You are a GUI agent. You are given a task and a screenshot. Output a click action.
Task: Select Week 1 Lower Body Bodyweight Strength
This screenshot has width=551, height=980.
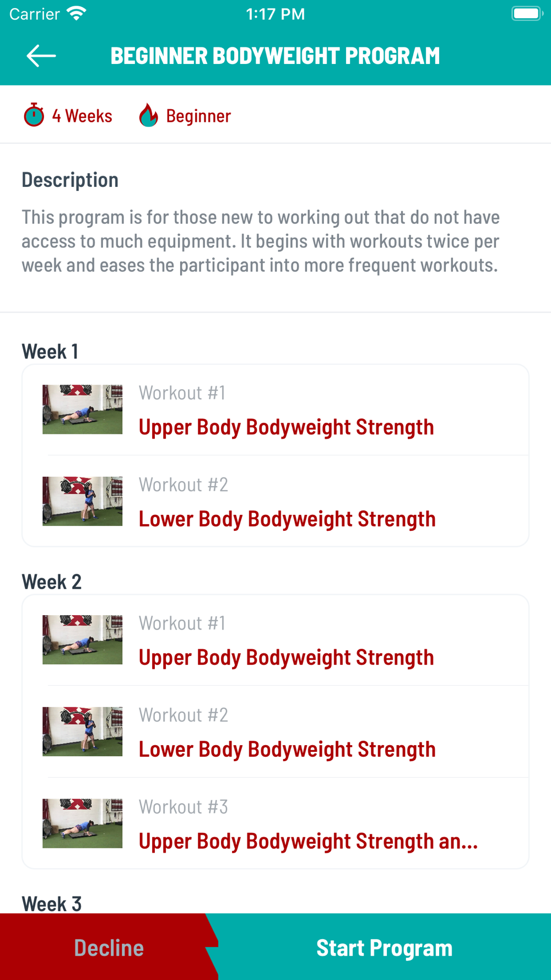(287, 519)
